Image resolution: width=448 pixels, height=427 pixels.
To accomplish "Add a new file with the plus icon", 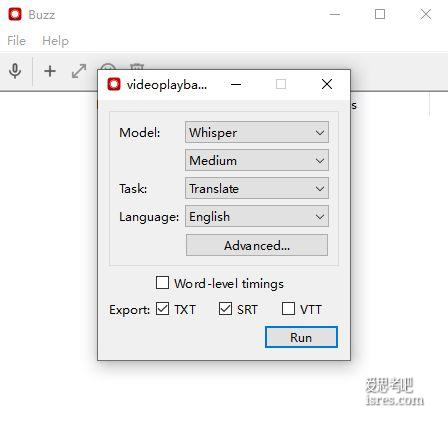I will tap(50, 71).
